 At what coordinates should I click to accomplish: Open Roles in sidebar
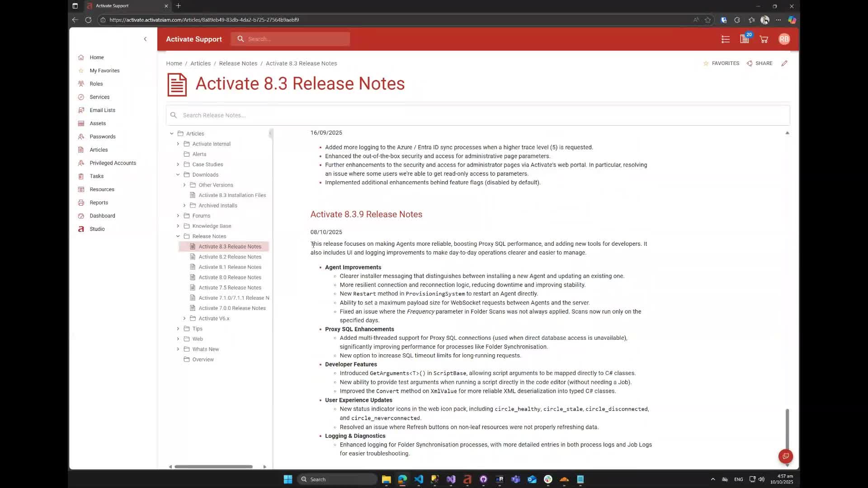96,84
